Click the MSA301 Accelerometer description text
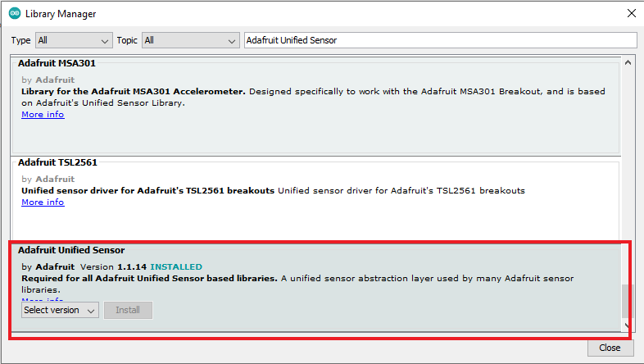This screenshot has width=644, height=364. tap(313, 98)
